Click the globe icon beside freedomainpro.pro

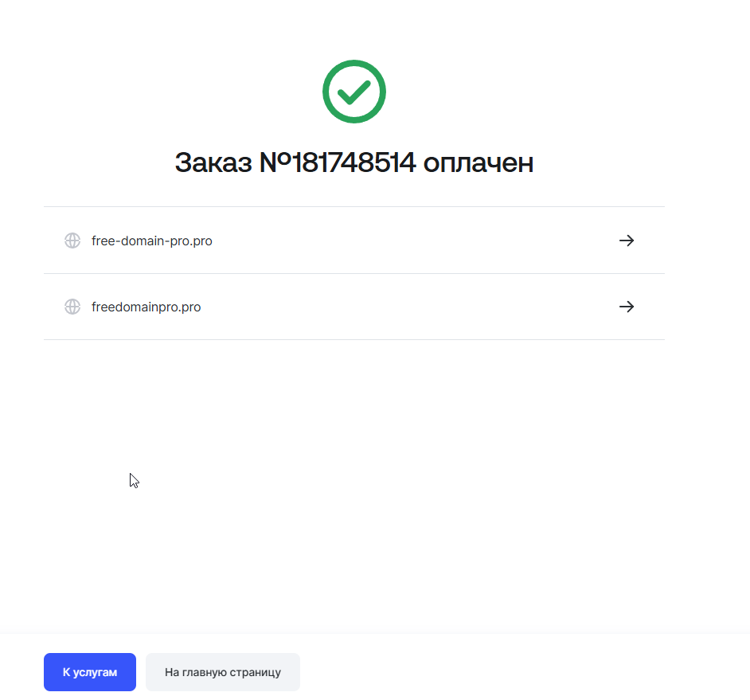(72, 307)
